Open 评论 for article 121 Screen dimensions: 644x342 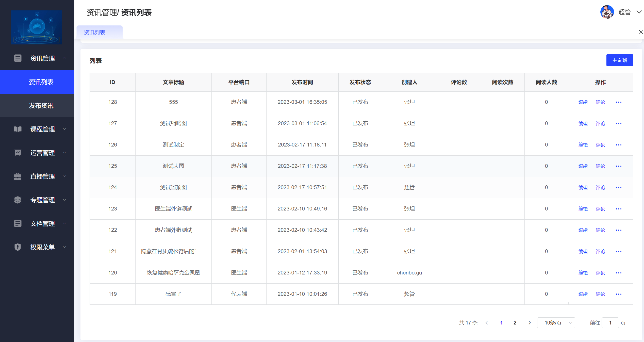(600, 251)
